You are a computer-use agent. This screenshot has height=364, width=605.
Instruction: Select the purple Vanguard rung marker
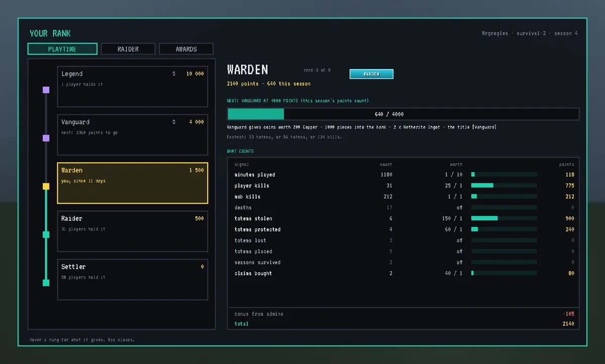[x=46, y=138]
